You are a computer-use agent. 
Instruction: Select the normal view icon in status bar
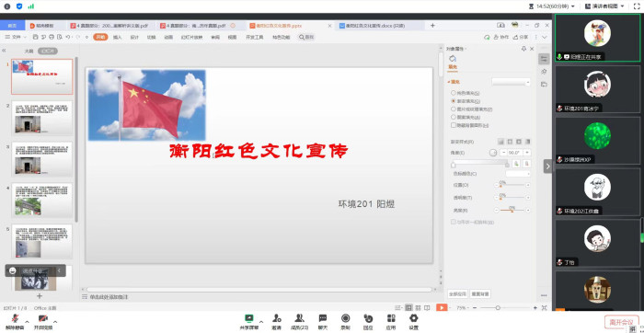[x=408, y=307]
